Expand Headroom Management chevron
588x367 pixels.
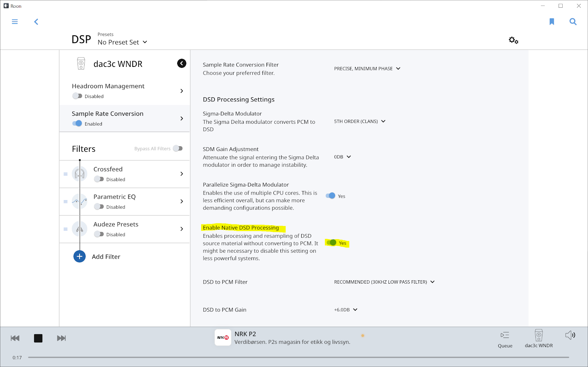[182, 91]
